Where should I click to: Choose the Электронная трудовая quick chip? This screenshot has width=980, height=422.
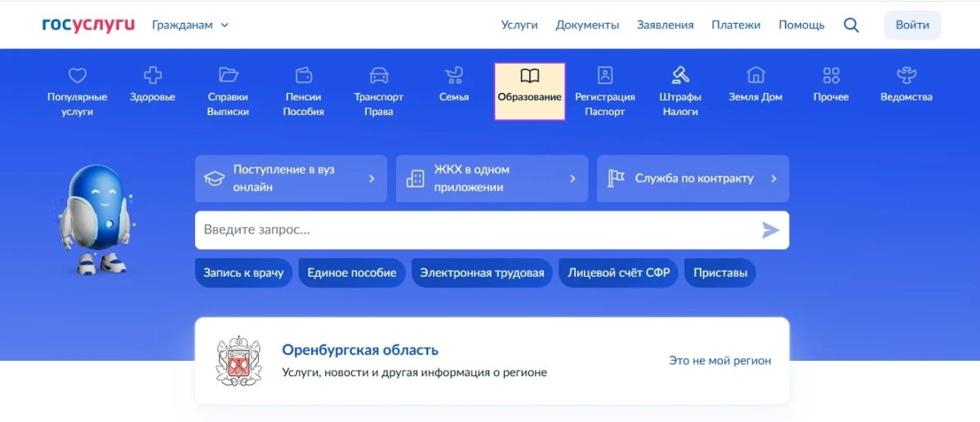(482, 273)
